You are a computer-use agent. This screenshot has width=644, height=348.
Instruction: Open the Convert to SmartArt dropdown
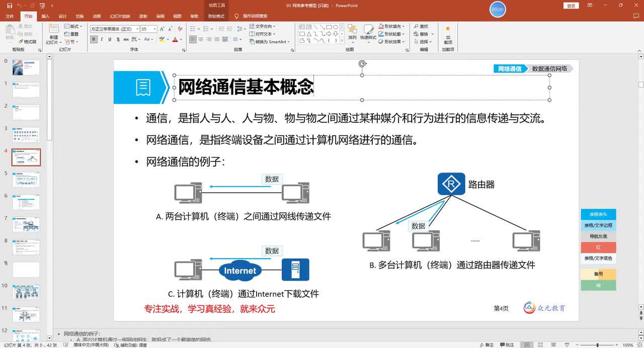(270, 42)
